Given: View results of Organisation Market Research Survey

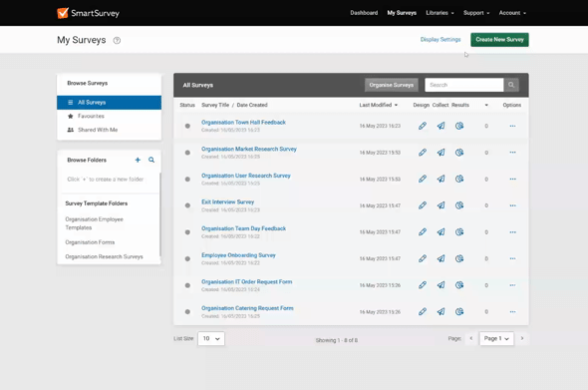Looking at the screenshot, I should pyautogui.click(x=459, y=153).
